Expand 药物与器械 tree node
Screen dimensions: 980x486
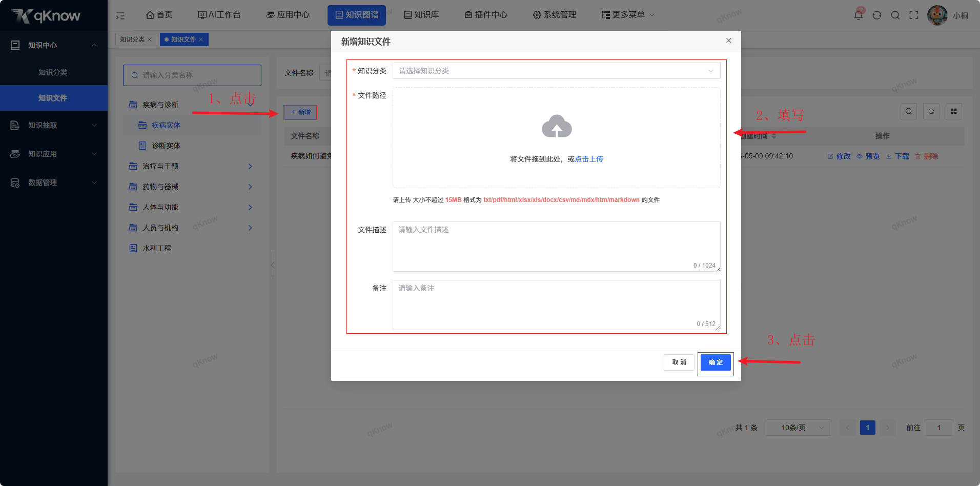(250, 187)
